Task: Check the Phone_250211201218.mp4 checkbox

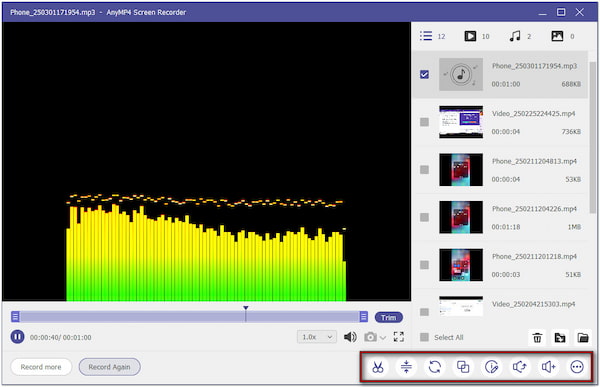Action: [424, 265]
